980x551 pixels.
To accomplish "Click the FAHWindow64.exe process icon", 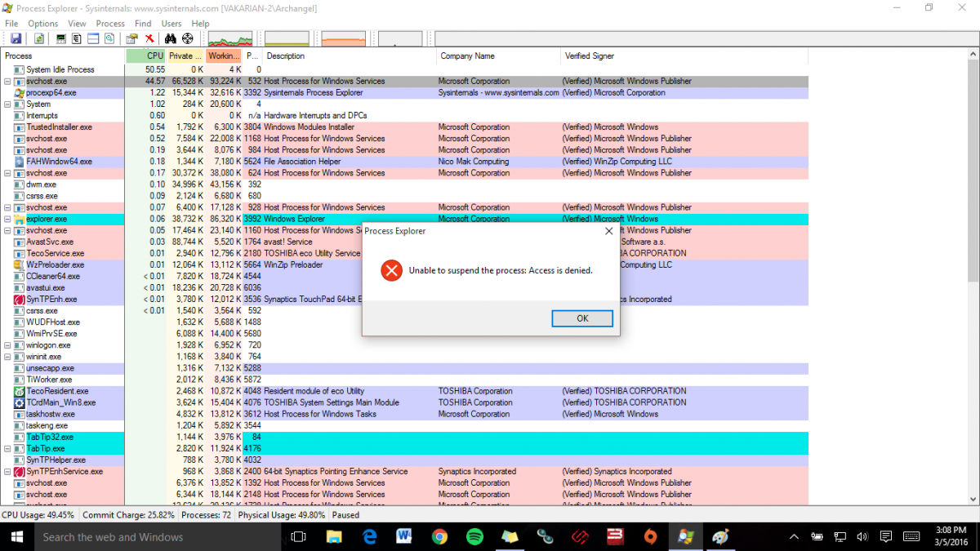I will (x=20, y=162).
